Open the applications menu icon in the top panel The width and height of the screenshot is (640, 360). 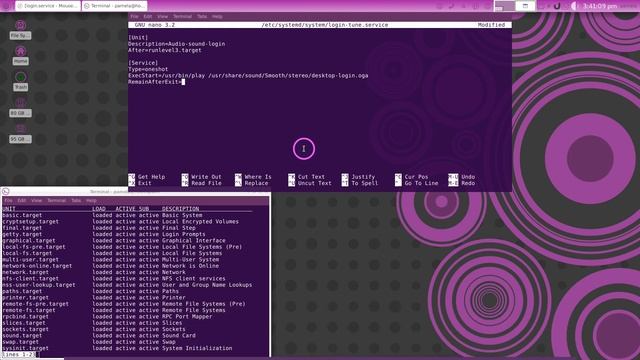click(6, 6)
